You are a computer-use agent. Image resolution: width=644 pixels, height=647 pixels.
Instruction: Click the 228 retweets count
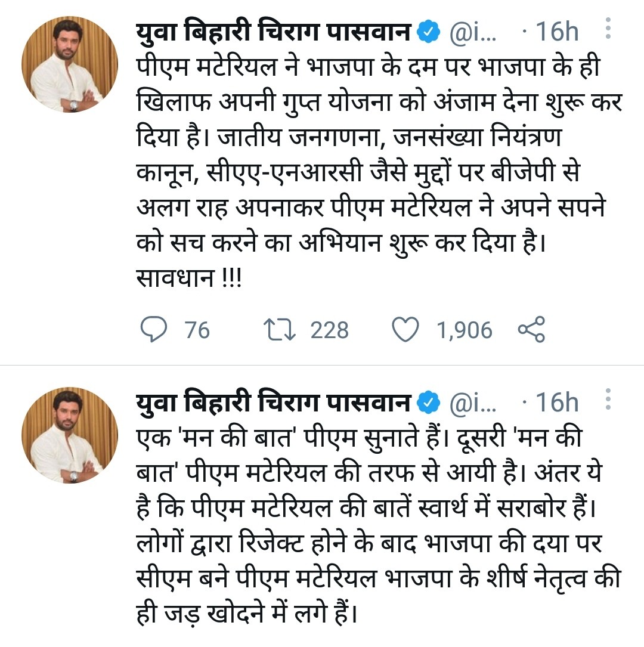329,330
